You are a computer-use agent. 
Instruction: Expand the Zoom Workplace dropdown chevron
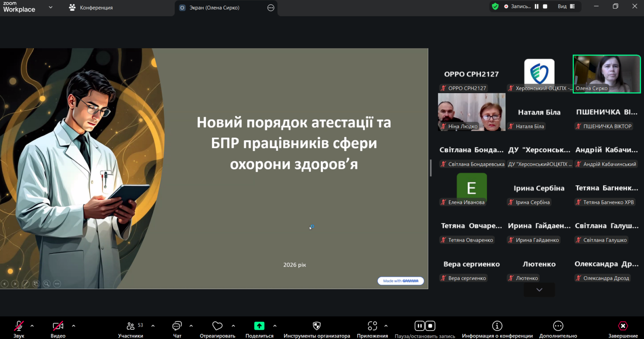point(51,7)
